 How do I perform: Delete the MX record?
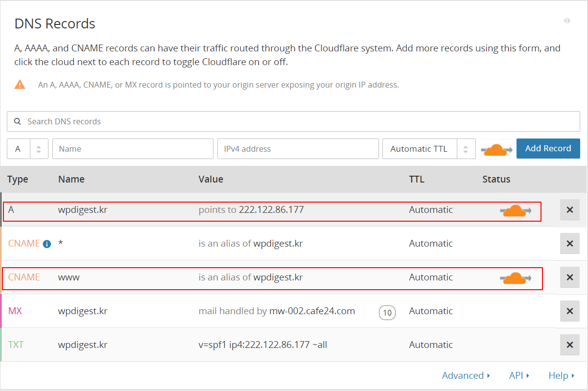click(569, 311)
